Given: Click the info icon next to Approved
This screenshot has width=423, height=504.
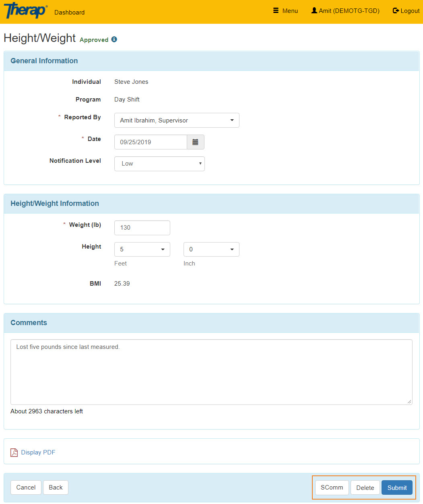Looking at the screenshot, I should (x=114, y=39).
